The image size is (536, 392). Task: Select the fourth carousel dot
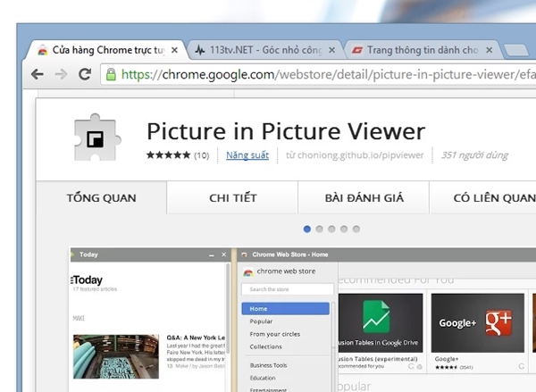344,229
